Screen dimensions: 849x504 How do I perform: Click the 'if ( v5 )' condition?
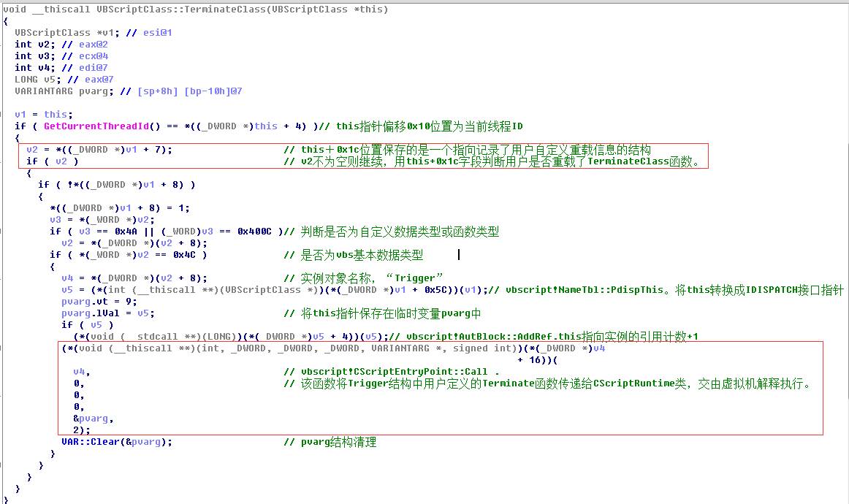click(87, 325)
